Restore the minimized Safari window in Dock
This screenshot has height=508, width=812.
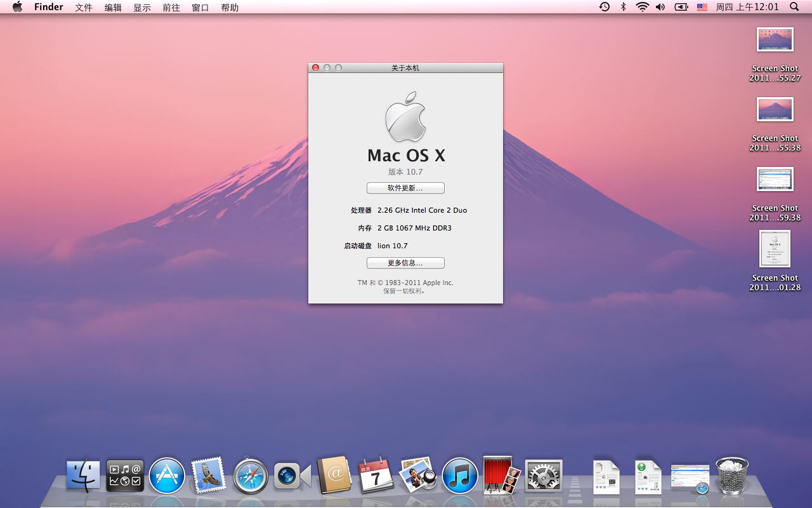click(x=690, y=478)
